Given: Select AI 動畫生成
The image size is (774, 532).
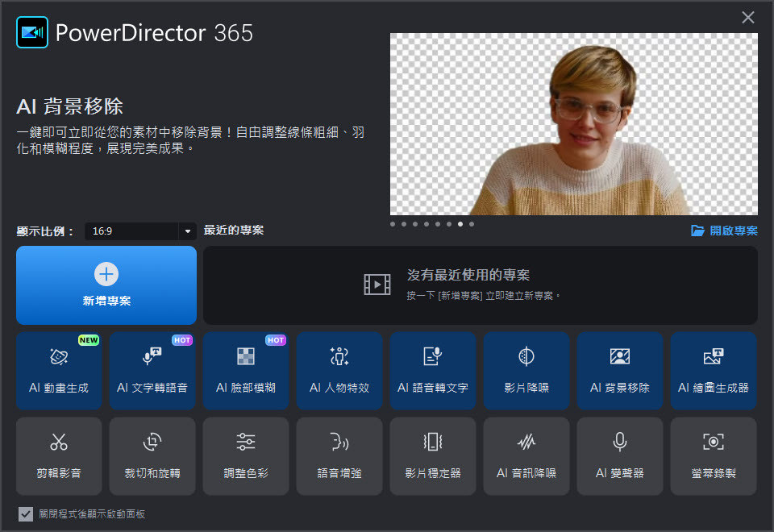Looking at the screenshot, I should click(59, 371).
